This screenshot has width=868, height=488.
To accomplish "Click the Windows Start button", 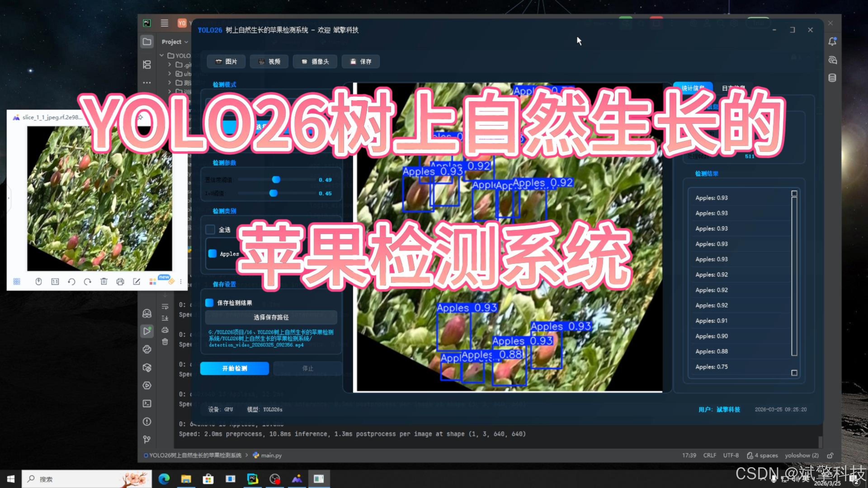I will 10,479.
